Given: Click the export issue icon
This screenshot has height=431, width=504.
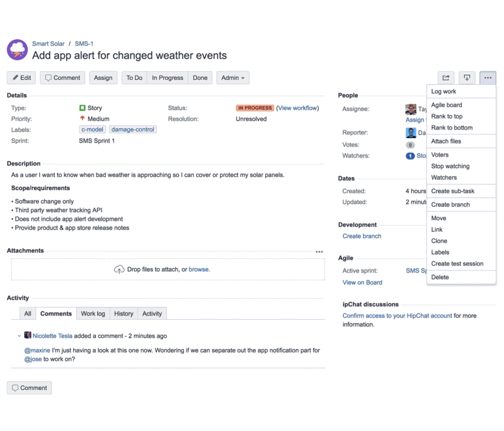Looking at the screenshot, I should [x=467, y=77].
